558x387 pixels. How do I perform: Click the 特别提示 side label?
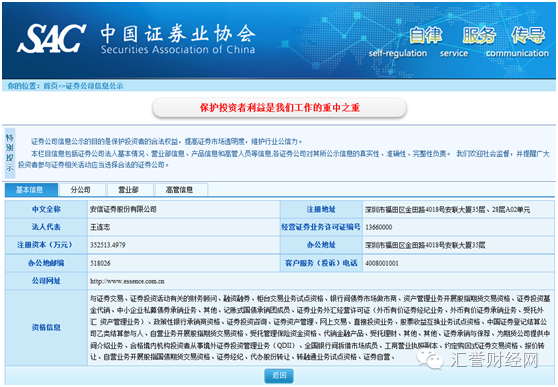(x=10, y=153)
